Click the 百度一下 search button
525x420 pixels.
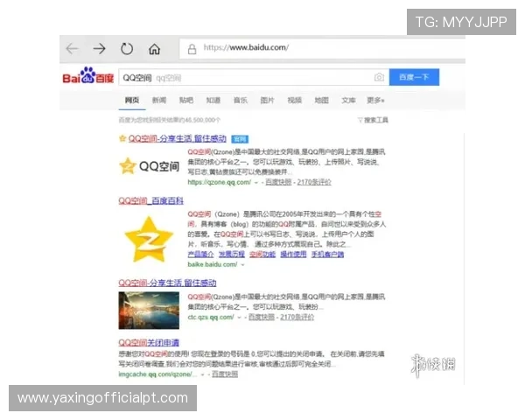click(414, 77)
